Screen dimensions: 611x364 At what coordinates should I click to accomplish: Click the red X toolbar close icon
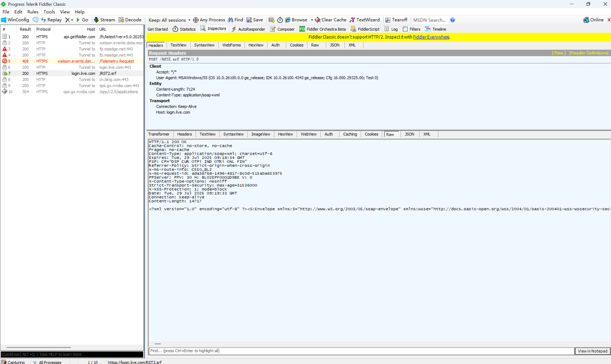609,20
